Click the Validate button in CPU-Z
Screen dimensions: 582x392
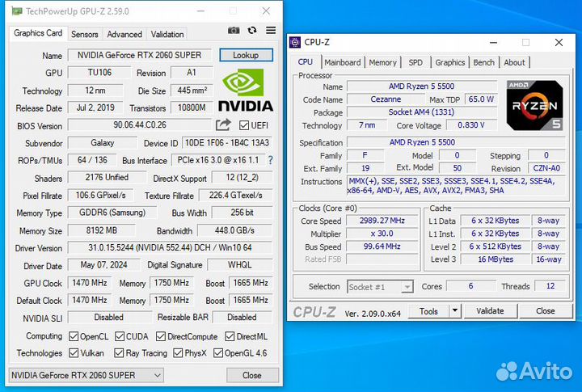(x=490, y=310)
